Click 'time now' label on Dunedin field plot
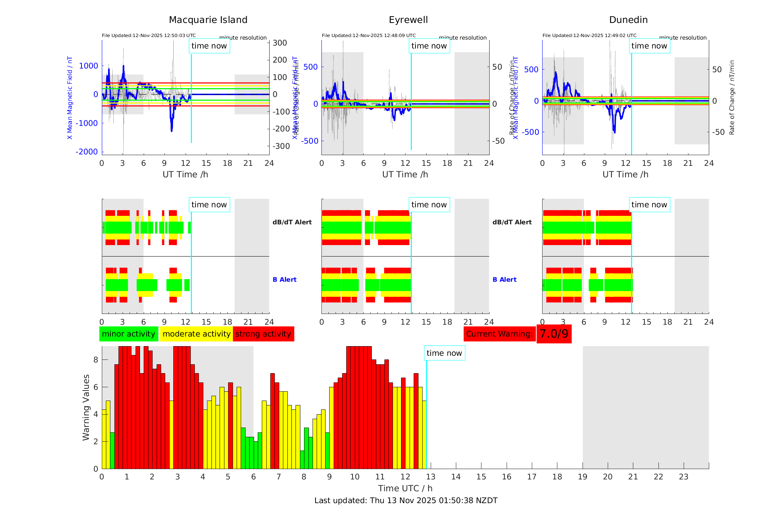Viewport: 784px width, 532px height. click(x=649, y=46)
